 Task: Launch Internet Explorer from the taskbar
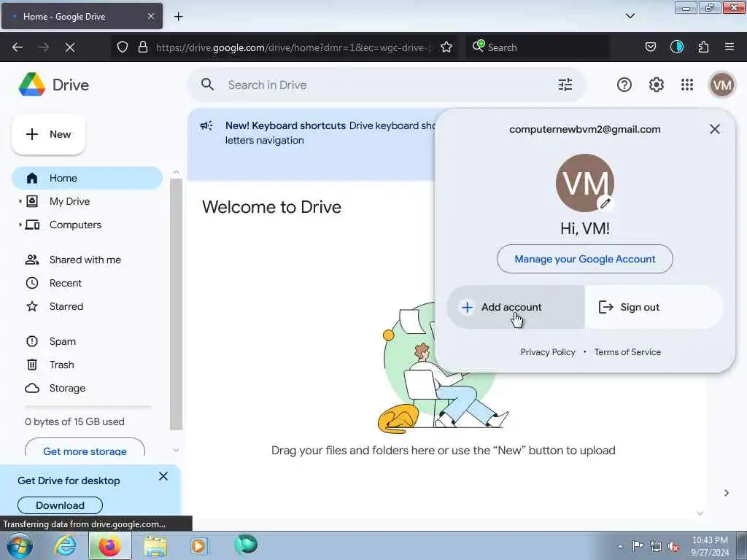[x=65, y=545]
